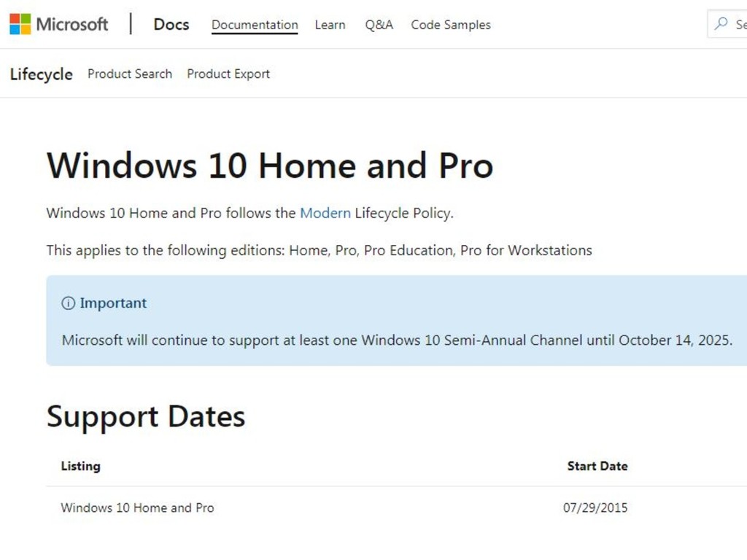Image resolution: width=747 pixels, height=560 pixels.
Task: Click the Microsoft wordmark text
Action: (72, 24)
